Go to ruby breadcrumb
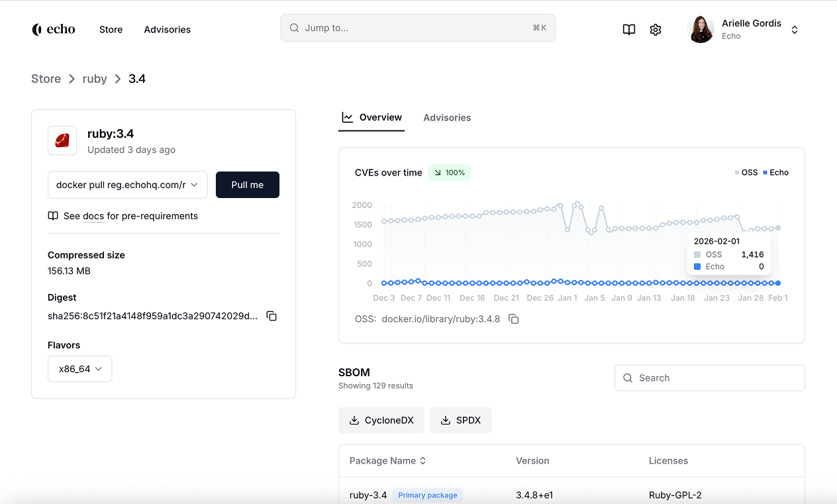Screen dimensions: 837x504 click(95, 79)
